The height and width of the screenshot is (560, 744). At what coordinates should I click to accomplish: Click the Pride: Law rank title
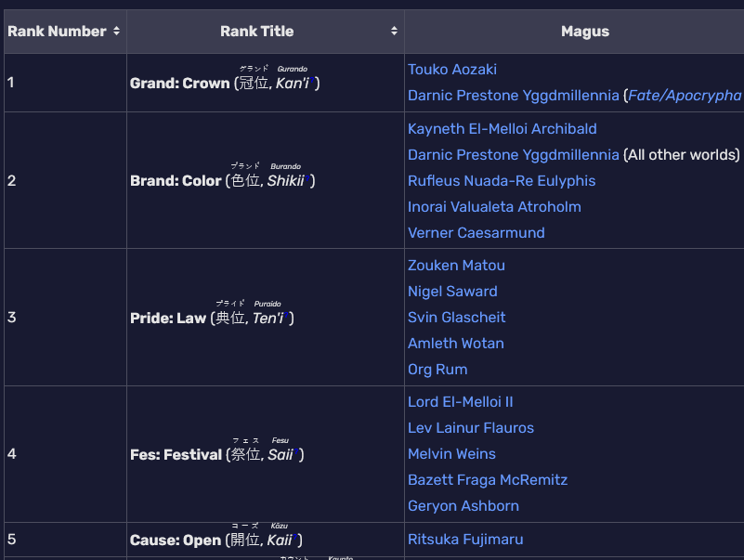pos(168,319)
